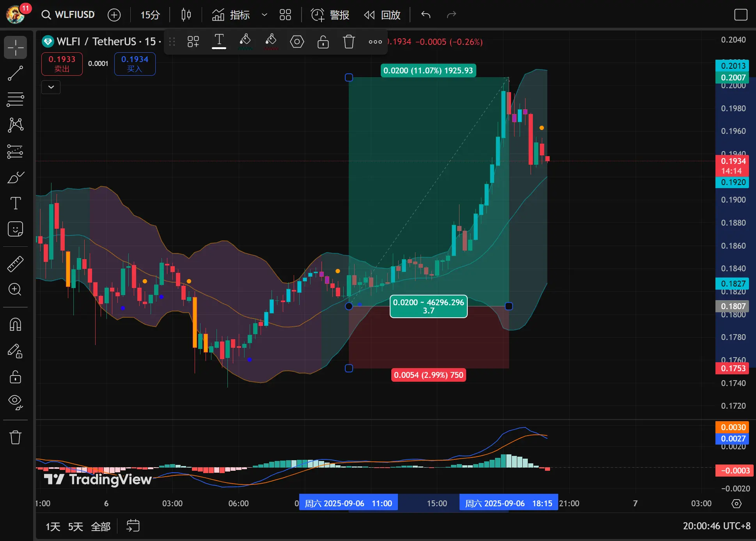Click the risk reward label 0.0200 ~ 46296.296

click(x=428, y=306)
